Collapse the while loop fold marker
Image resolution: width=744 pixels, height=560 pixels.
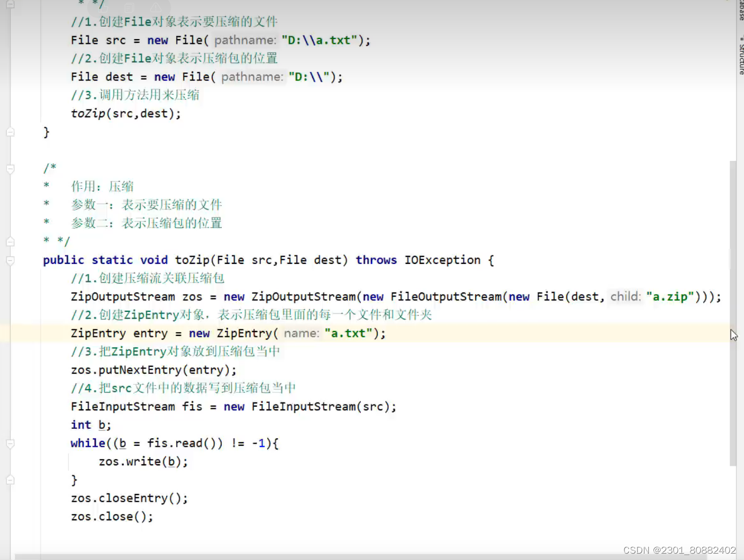coord(10,444)
